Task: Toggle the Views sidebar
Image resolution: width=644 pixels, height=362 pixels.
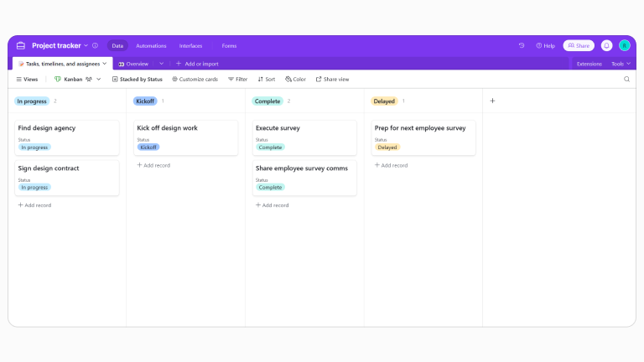Action: point(27,80)
